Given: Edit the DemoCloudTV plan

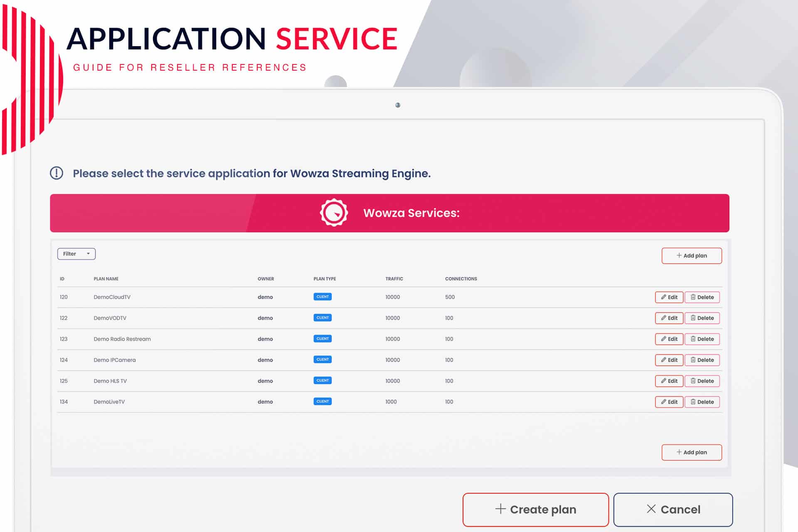Looking at the screenshot, I should [669, 297].
